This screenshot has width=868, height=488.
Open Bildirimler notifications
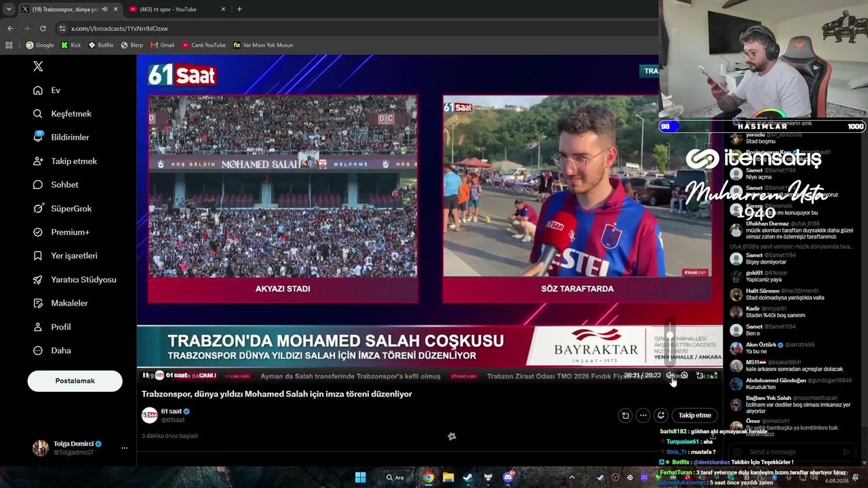point(61,138)
